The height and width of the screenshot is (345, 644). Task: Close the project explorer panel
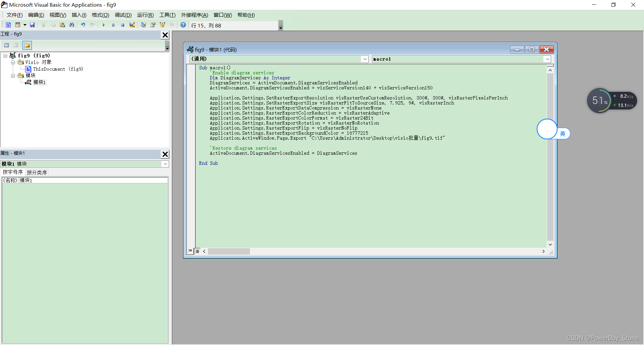(x=165, y=35)
